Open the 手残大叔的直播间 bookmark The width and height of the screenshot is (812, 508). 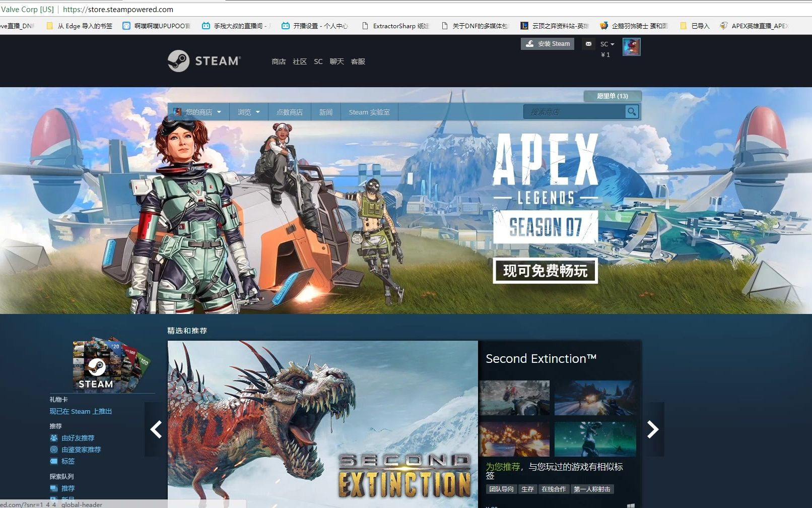236,26
